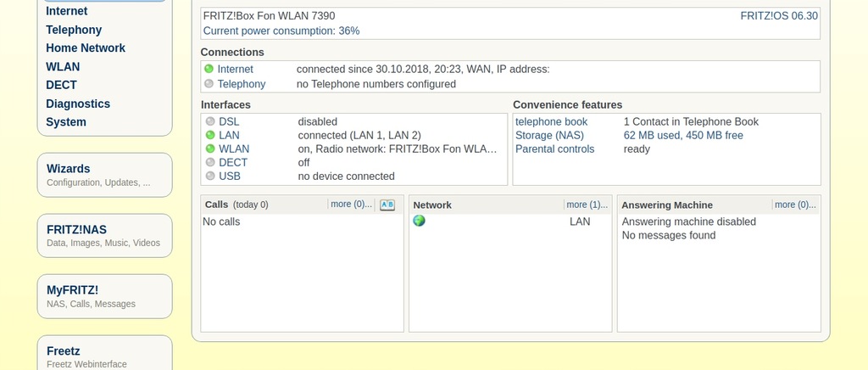Click more (0) in Calls panel

coord(351,205)
